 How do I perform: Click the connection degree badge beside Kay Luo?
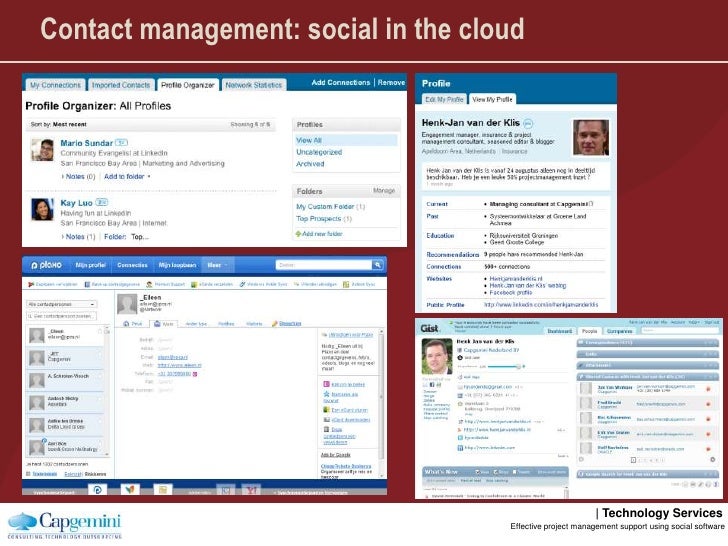(102, 202)
